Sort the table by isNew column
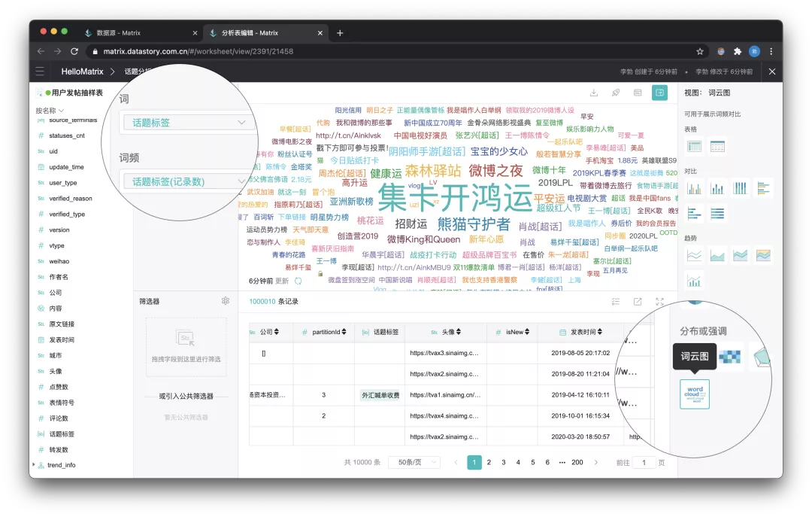 (527, 332)
